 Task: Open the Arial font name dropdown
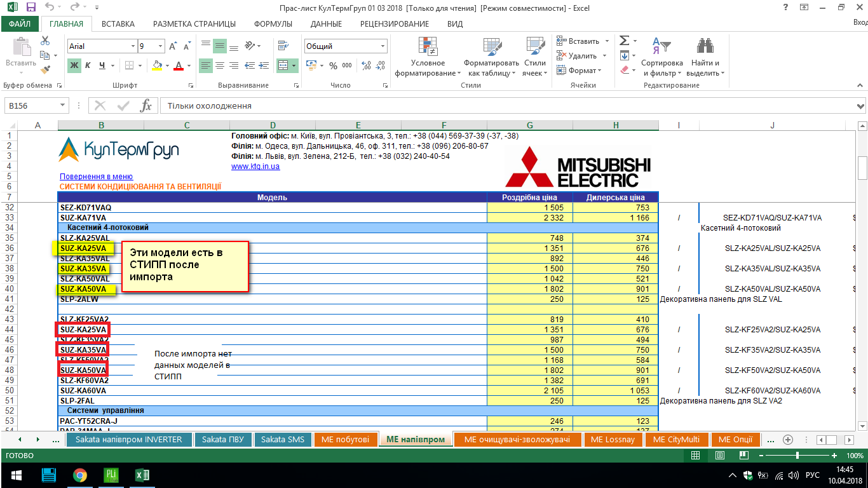tap(133, 46)
